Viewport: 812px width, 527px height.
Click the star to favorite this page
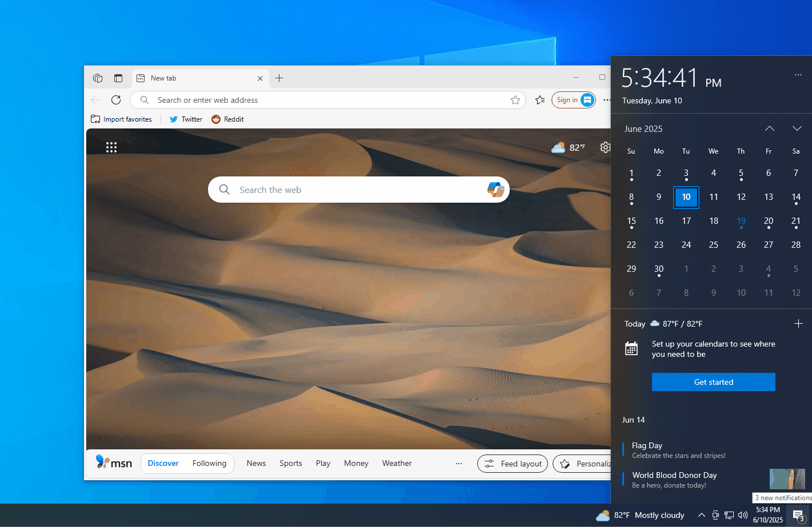click(x=515, y=100)
